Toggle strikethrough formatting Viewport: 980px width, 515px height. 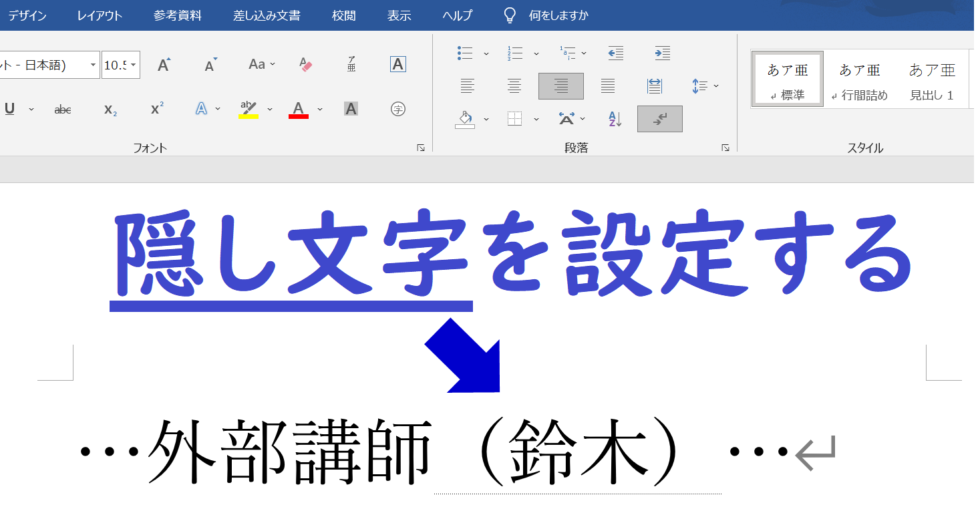point(63,109)
